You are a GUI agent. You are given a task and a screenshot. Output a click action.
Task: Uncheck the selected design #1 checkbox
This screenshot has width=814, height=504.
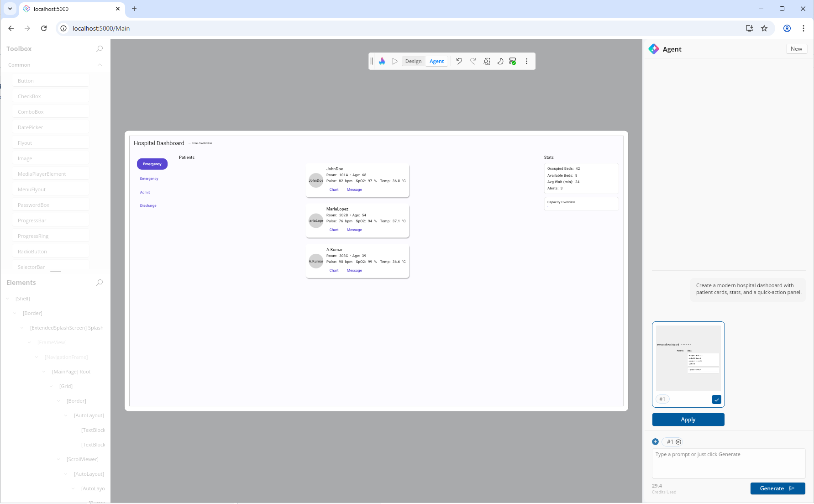716,399
